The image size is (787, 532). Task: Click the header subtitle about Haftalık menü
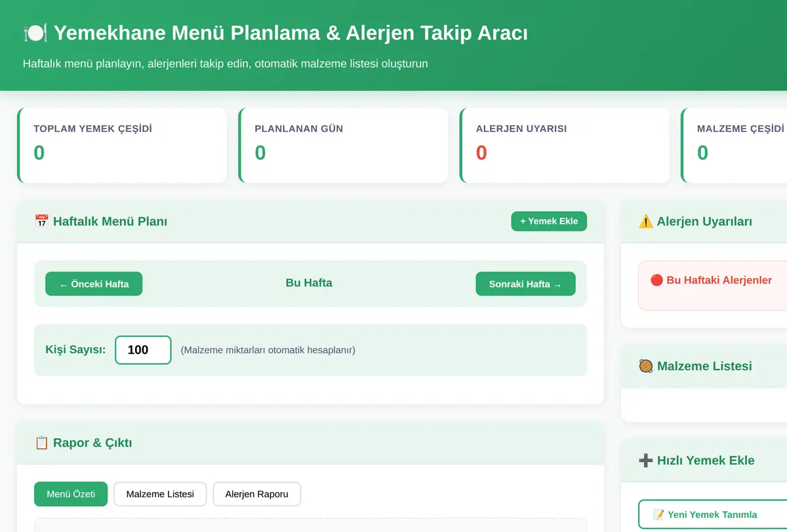pos(226,64)
